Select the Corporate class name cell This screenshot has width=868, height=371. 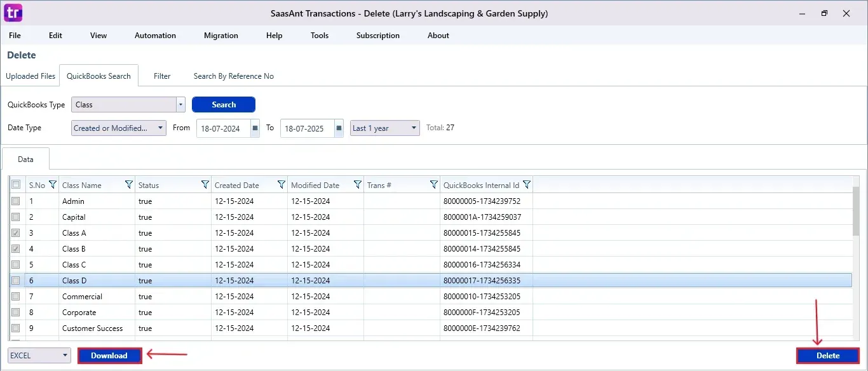pyautogui.click(x=97, y=312)
